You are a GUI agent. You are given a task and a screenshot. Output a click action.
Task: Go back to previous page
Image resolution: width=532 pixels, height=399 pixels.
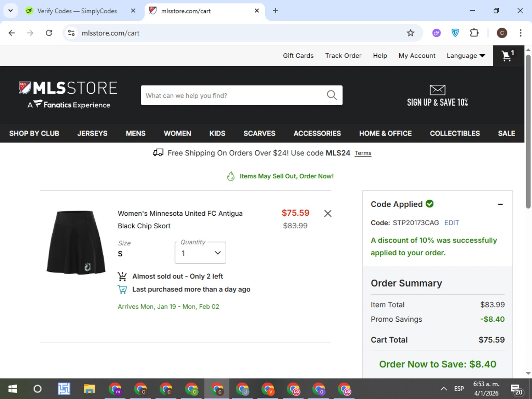tap(12, 33)
